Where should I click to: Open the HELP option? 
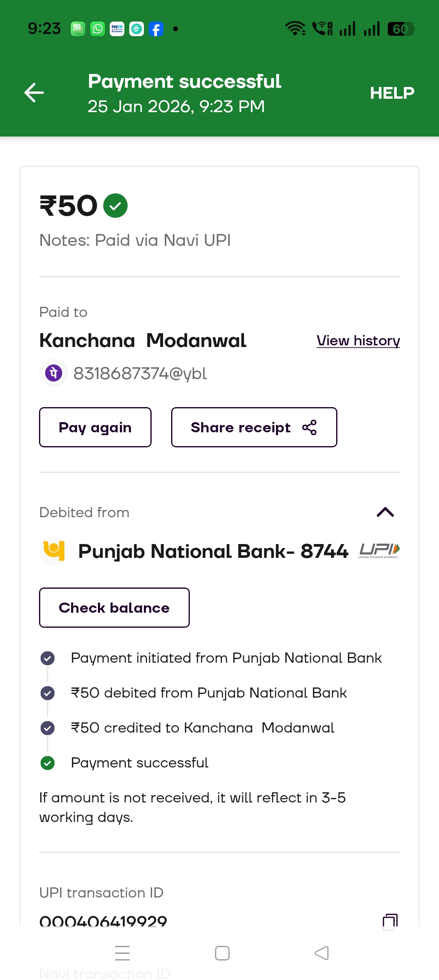[x=392, y=93]
